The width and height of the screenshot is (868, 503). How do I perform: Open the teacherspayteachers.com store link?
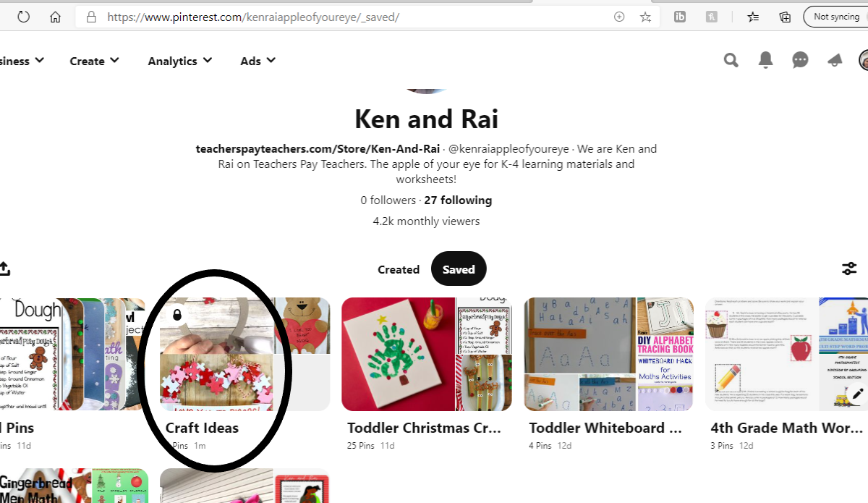pos(318,149)
